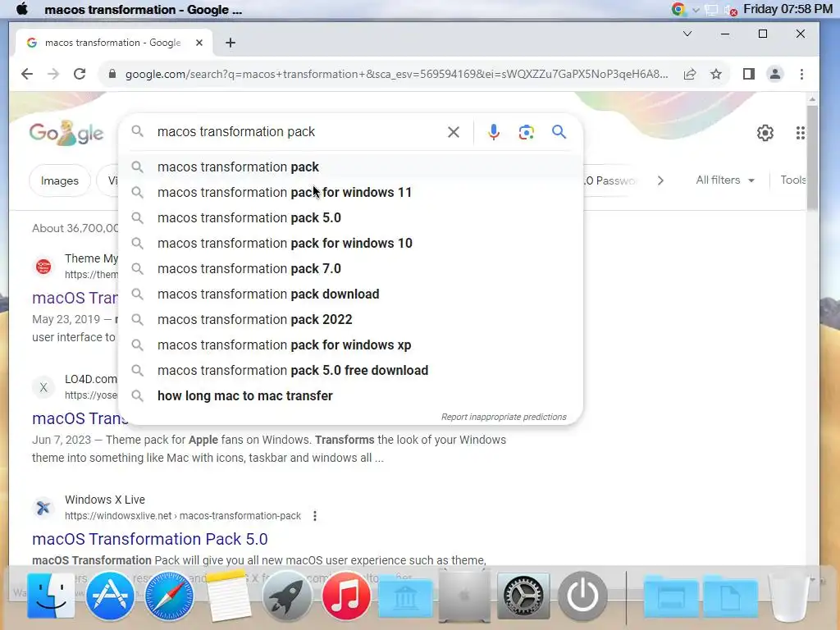The height and width of the screenshot is (630, 840).
Task: Go back to previous page
Action: point(27,74)
